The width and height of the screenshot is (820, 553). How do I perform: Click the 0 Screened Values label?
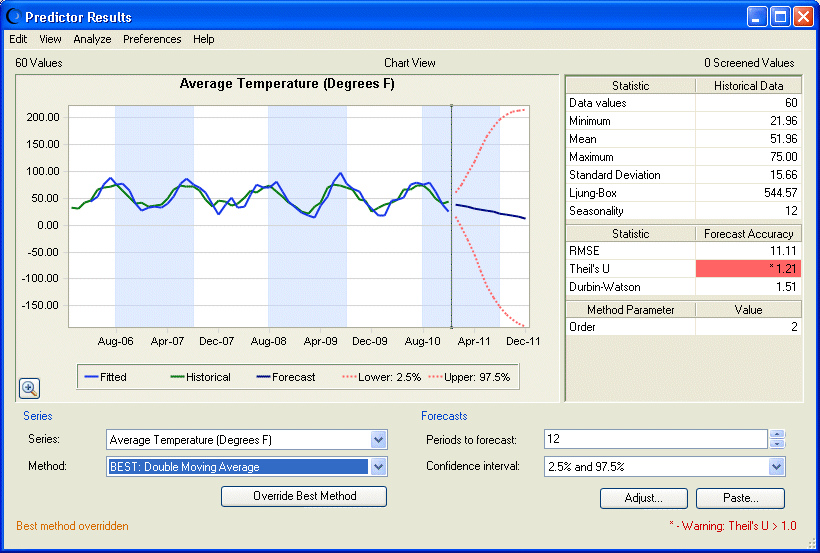pyautogui.click(x=749, y=63)
